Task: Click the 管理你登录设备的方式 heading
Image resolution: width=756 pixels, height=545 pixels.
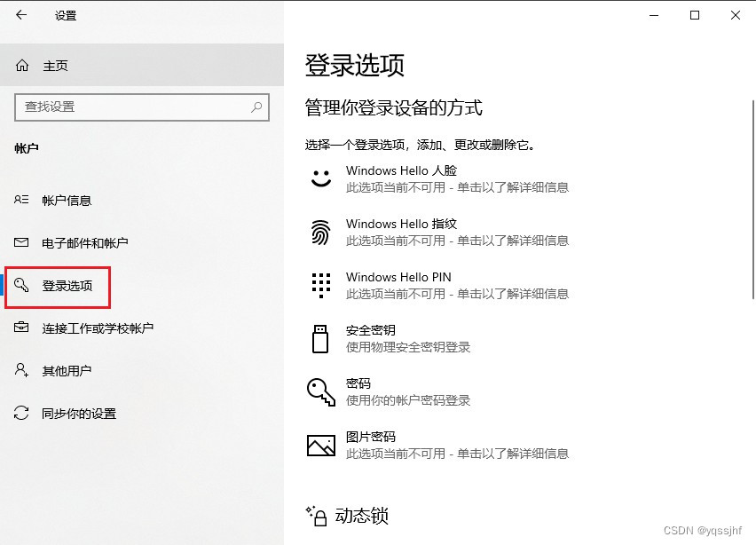Action: click(x=393, y=107)
